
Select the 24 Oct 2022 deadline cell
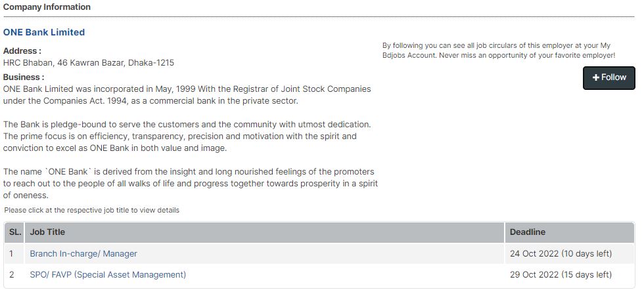tap(561, 254)
